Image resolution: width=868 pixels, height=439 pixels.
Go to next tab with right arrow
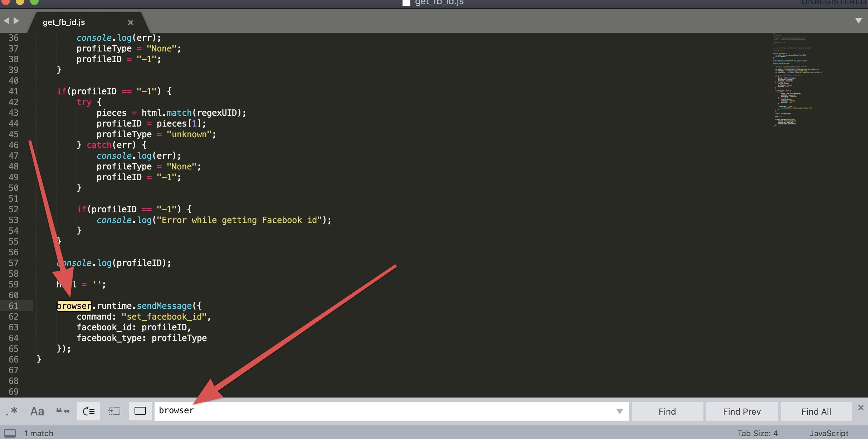(16, 21)
